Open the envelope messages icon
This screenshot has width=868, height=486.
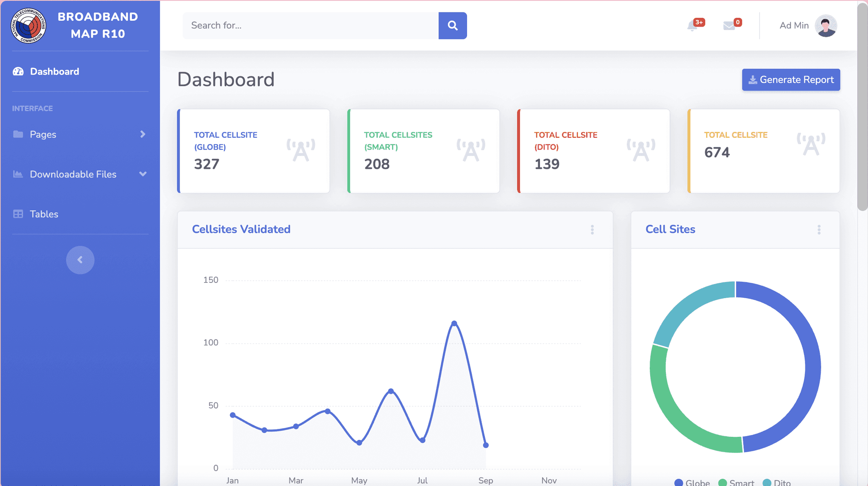(729, 26)
